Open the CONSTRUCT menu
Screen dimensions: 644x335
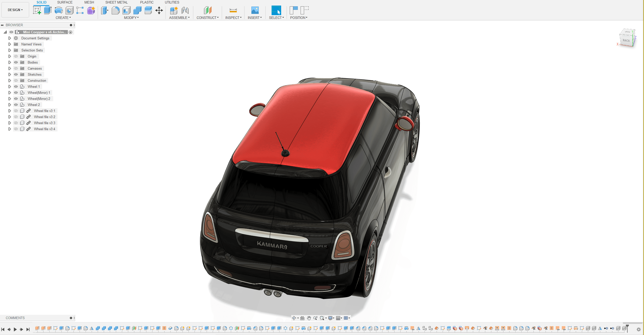click(x=208, y=18)
